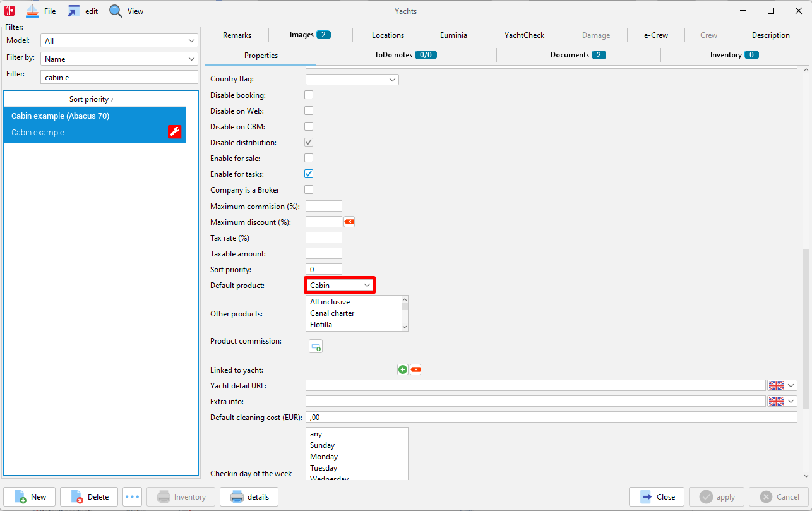Click the Filter text field containing cabin e
The width and height of the screenshot is (812, 511).
point(119,77)
